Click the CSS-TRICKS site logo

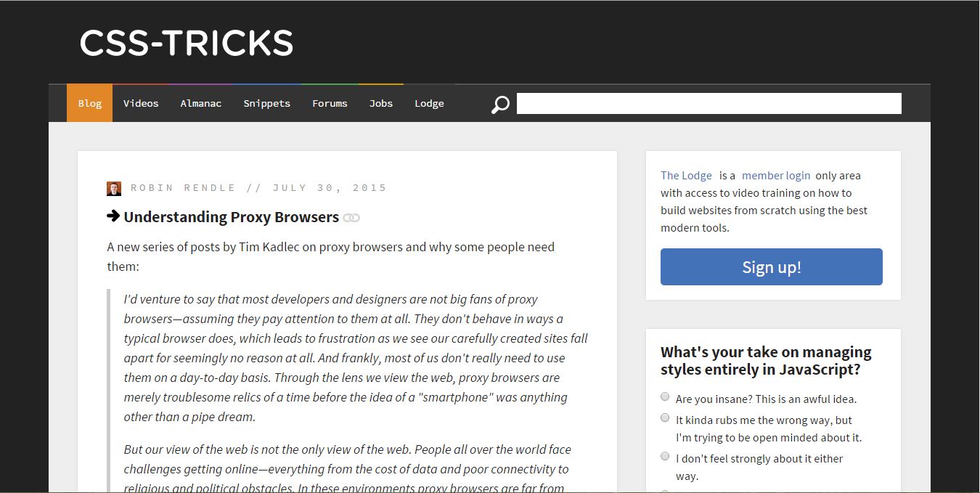click(187, 43)
